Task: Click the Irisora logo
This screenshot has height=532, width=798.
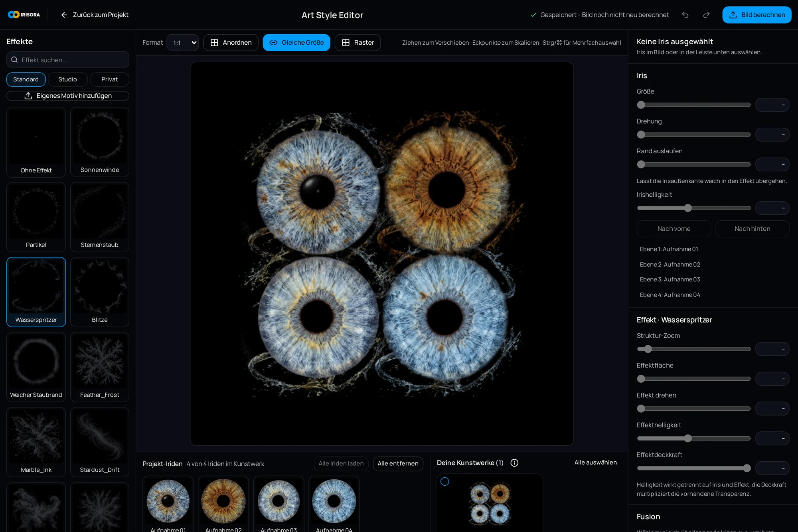Action: click(24, 15)
